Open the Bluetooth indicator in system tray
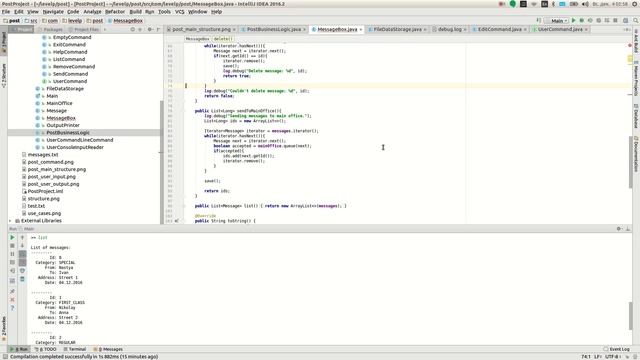 point(553,4)
